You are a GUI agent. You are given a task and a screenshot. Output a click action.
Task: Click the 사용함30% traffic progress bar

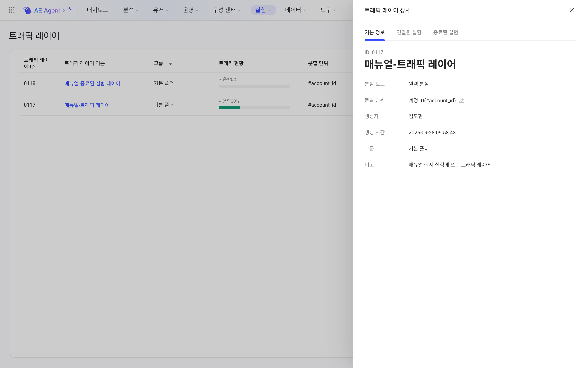coord(254,108)
